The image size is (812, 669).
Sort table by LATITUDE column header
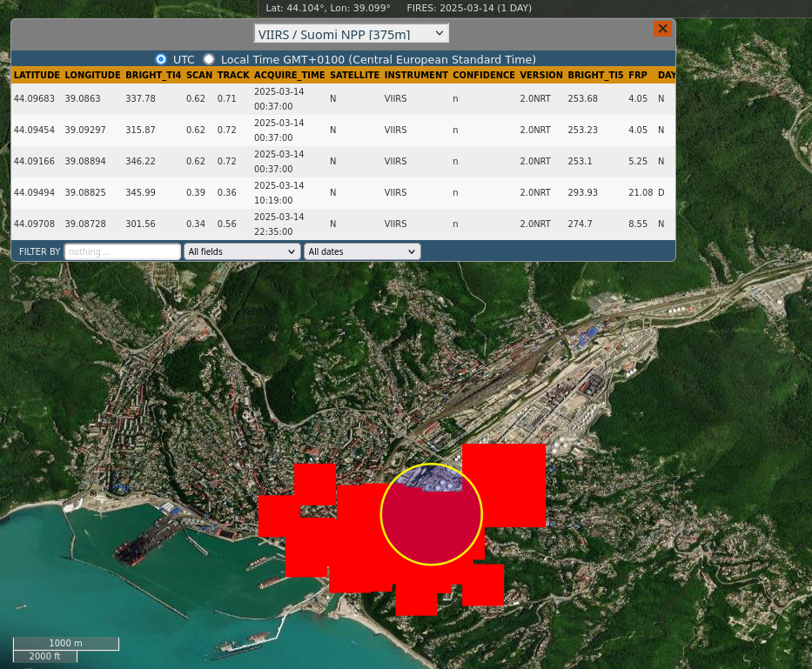point(37,76)
